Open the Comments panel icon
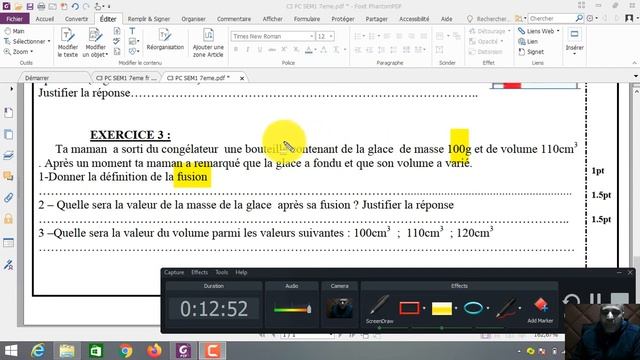 (x=9, y=176)
